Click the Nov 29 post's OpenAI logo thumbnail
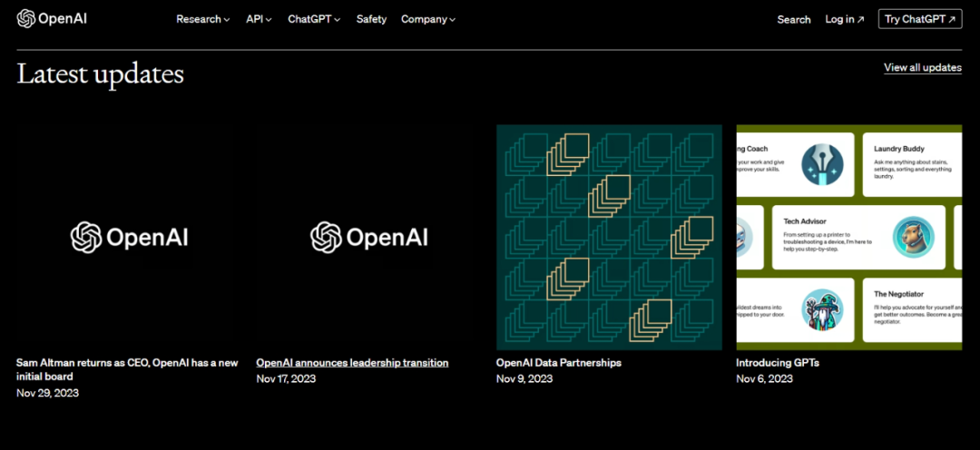Viewport: 980px width, 450px height. (130, 237)
